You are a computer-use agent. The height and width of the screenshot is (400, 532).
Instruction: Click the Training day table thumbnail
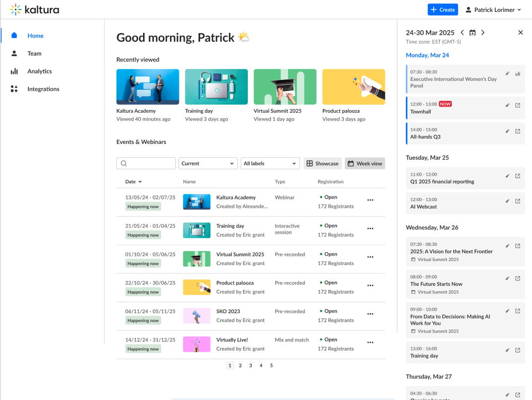point(197,230)
